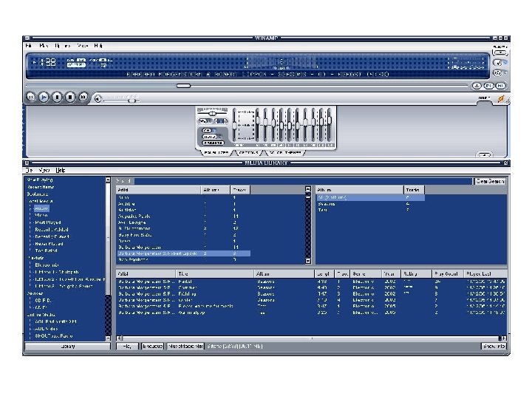Click the Show Info button
The height and width of the screenshot is (399, 532).
[494, 346]
